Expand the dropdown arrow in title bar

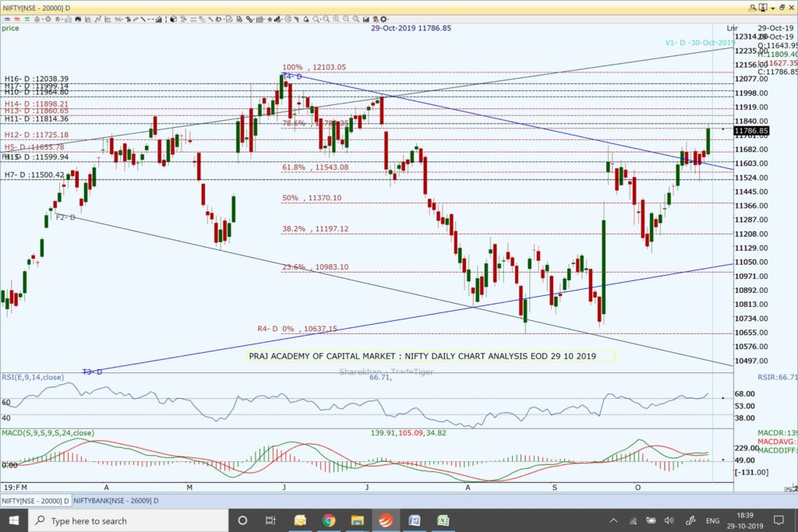click(x=772, y=8)
